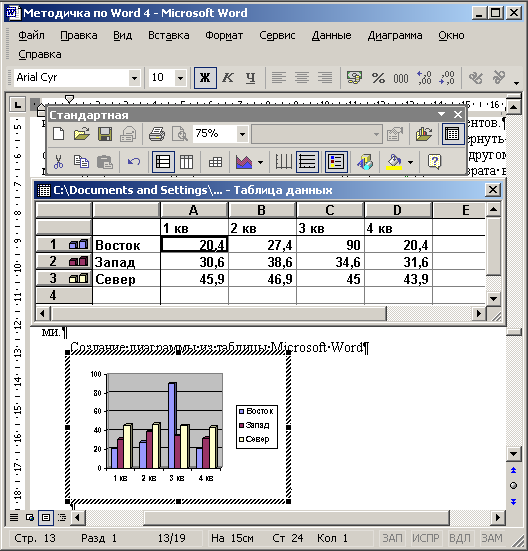Open the Формат menu

tap(224, 35)
